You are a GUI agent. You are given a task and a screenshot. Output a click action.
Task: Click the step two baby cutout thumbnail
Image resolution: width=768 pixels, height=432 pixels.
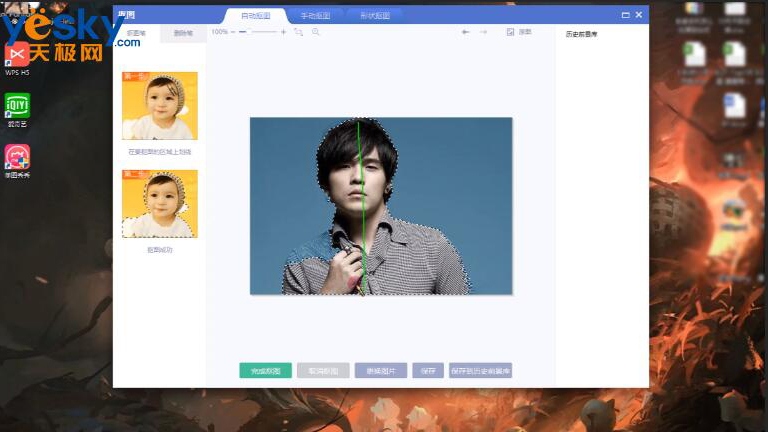[160, 204]
